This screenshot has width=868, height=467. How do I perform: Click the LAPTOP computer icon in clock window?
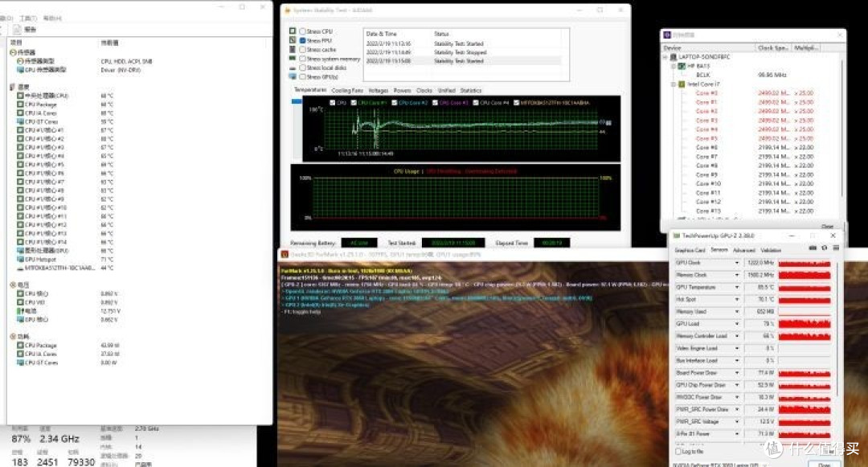click(x=674, y=57)
